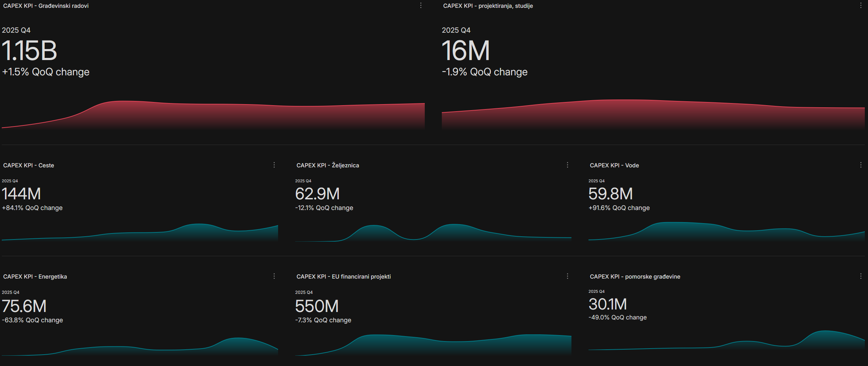This screenshot has height=366, width=868.
Task: Open three-dot menu on Ceste panel
Action: pyautogui.click(x=274, y=165)
